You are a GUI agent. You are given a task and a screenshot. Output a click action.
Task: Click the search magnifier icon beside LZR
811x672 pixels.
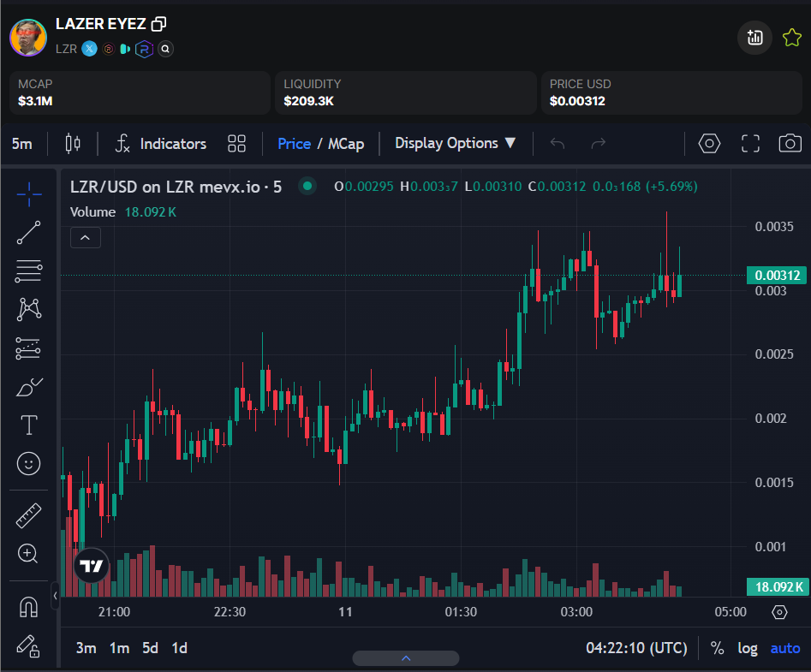[x=165, y=49]
